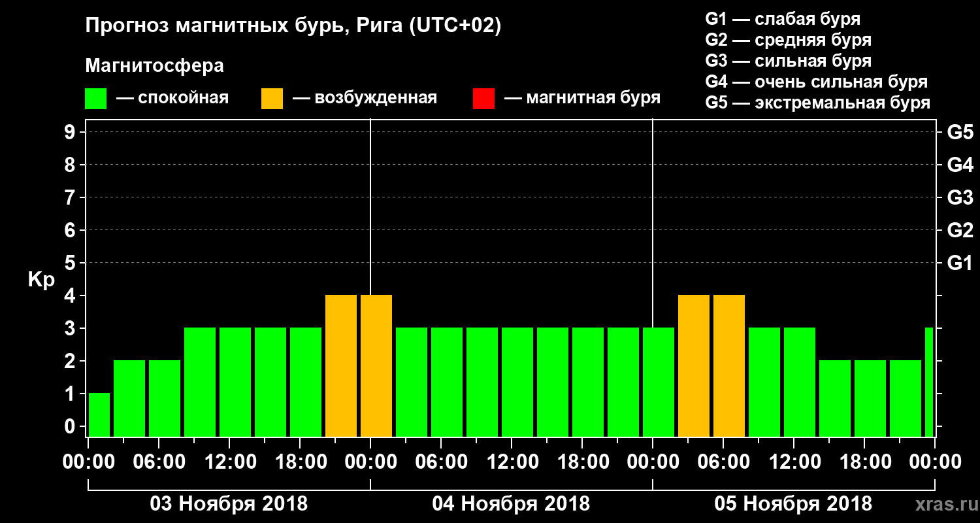Click the date label '04 Ноября 2018'
The height and width of the screenshot is (523, 980).
click(x=511, y=504)
